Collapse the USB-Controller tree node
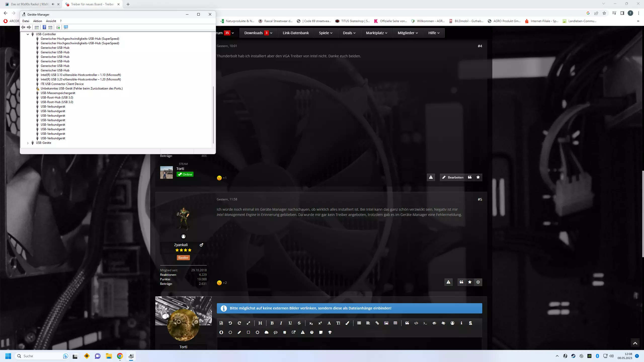Screen dimensions: 644x362 click(28, 34)
